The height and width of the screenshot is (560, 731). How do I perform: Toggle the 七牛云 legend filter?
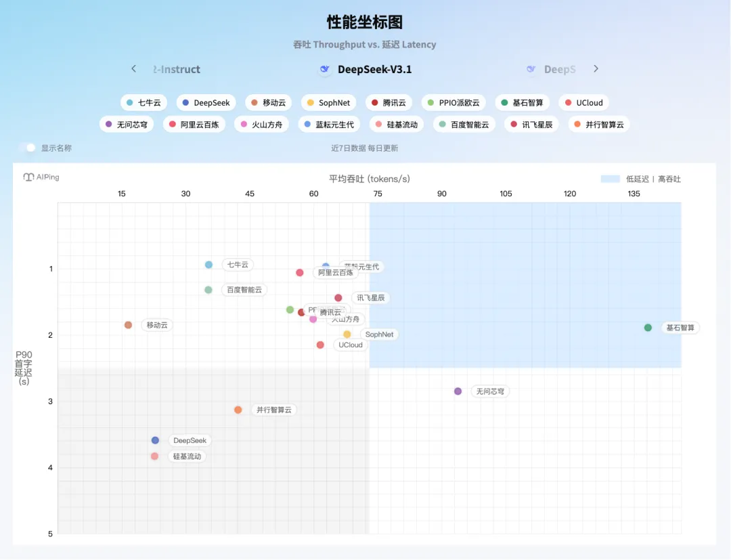point(143,103)
